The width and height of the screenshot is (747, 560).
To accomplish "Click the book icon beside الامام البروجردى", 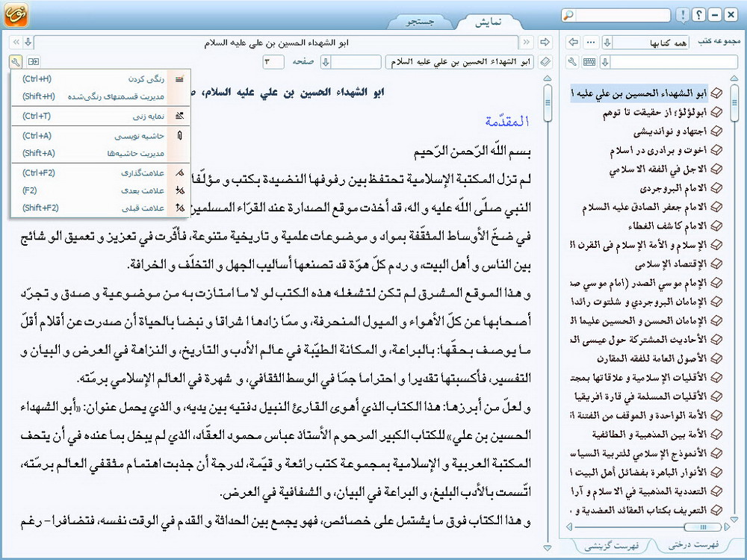I will pyautogui.click(x=716, y=188).
